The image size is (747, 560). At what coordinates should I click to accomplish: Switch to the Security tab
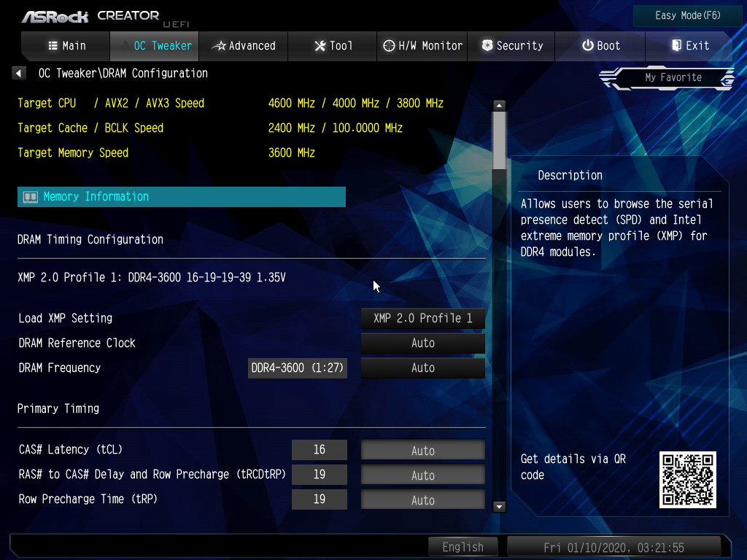[x=511, y=46]
